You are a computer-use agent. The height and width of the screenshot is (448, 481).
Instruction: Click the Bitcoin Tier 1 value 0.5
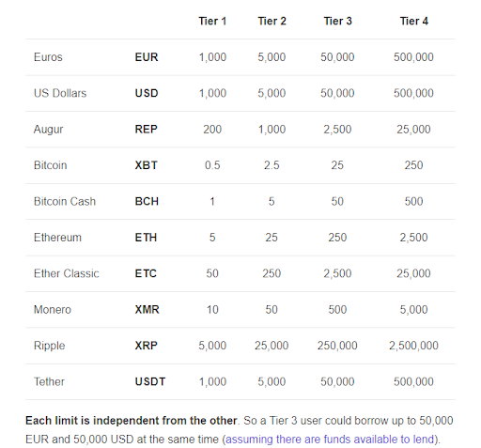pos(212,165)
